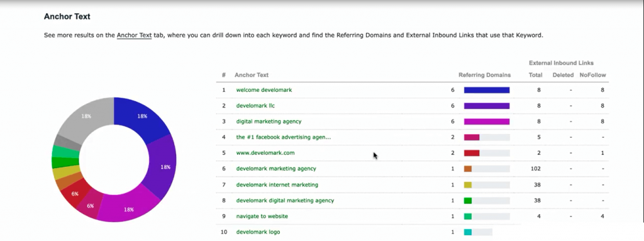
Task: Click NoFollow value 4 for navigate to website
Action: pos(602,216)
